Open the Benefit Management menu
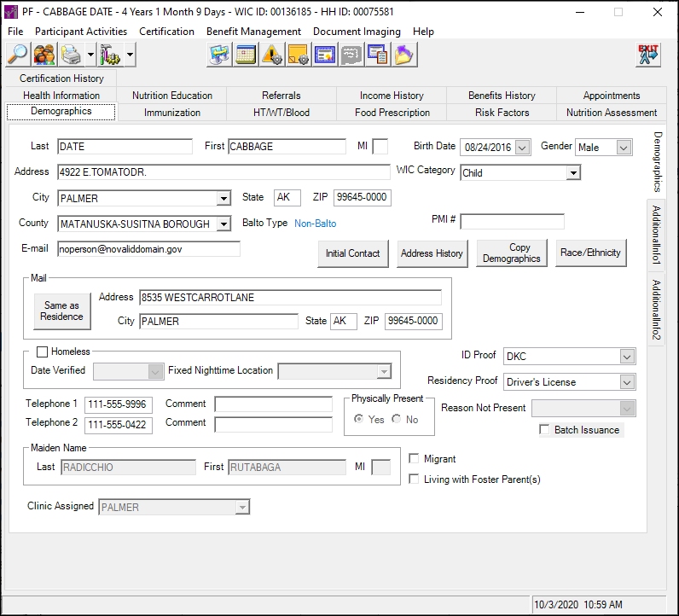679x616 pixels. (x=253, y=32)
